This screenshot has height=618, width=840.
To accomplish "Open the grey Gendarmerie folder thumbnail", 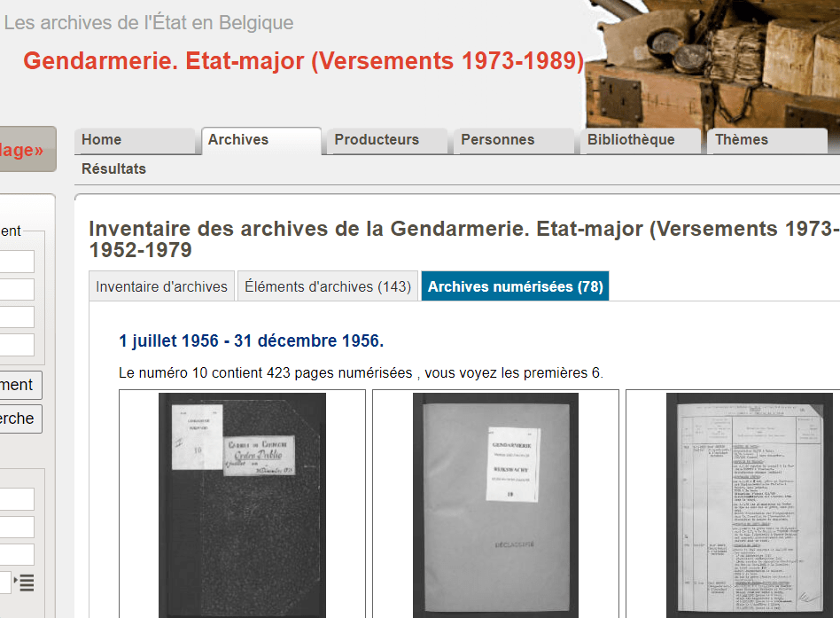I will tap(495, 505).
